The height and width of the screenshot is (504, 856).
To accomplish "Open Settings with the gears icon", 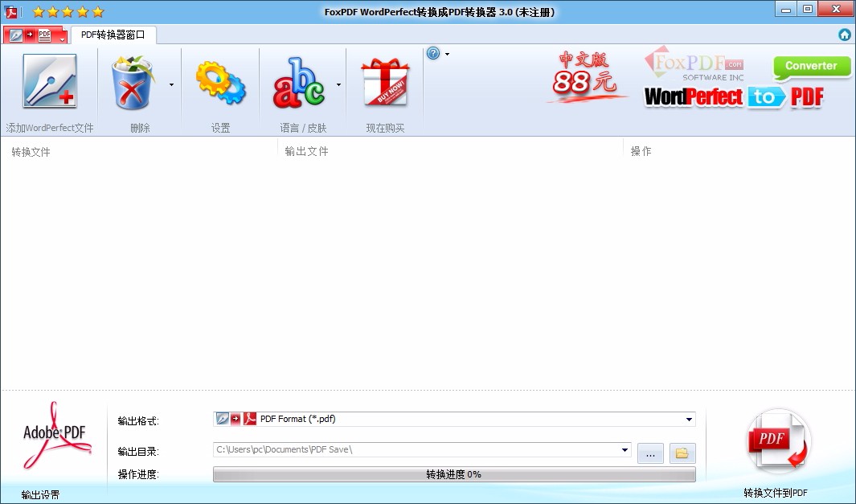I will [220, 83].
